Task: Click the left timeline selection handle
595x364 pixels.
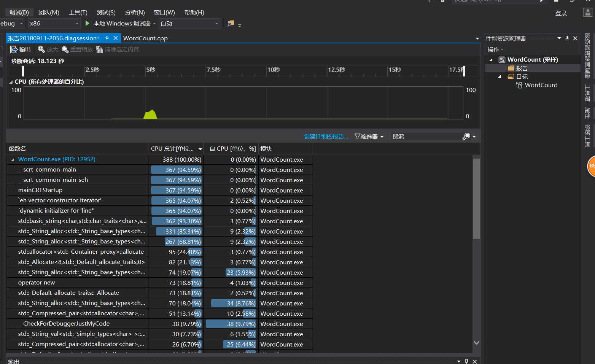Action: click(23, 71)
